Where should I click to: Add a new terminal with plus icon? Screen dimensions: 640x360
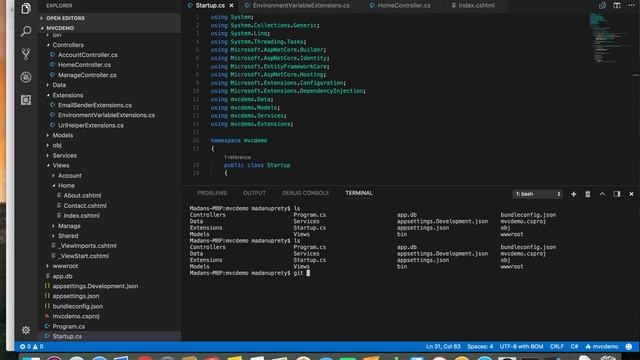pos(573,194)
